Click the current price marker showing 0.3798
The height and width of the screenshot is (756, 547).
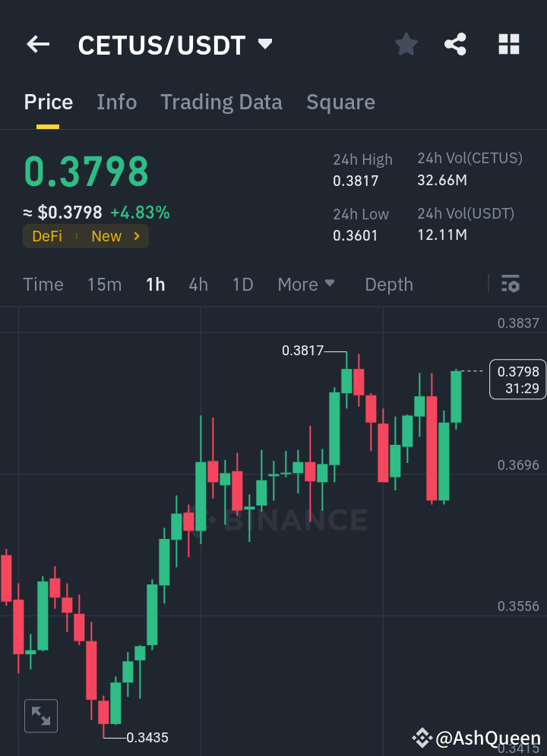point(517,379)
